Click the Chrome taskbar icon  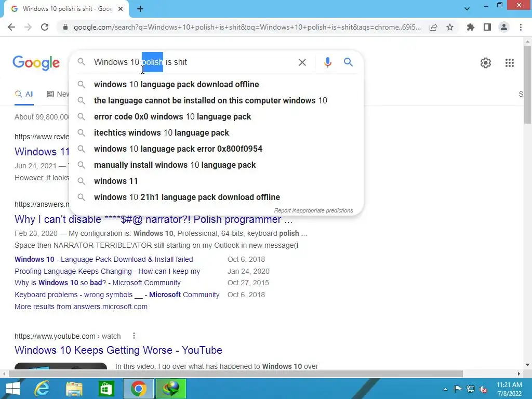point(138,389)
